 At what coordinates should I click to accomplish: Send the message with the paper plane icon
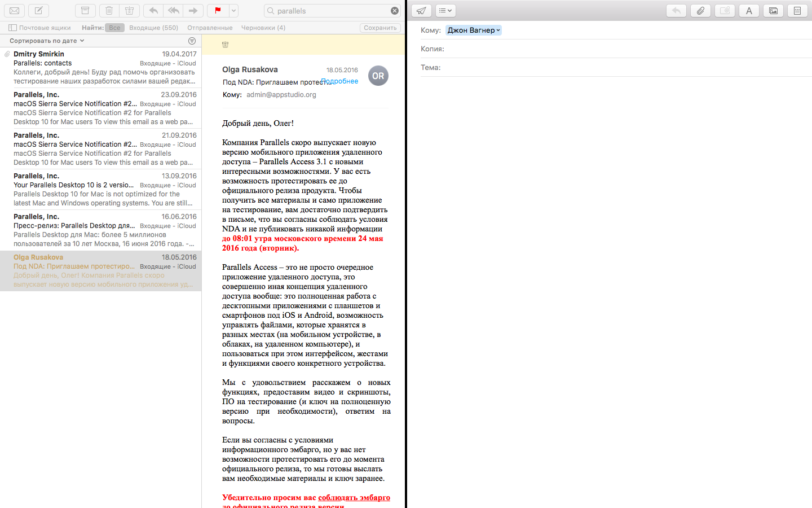click(421, 11)
